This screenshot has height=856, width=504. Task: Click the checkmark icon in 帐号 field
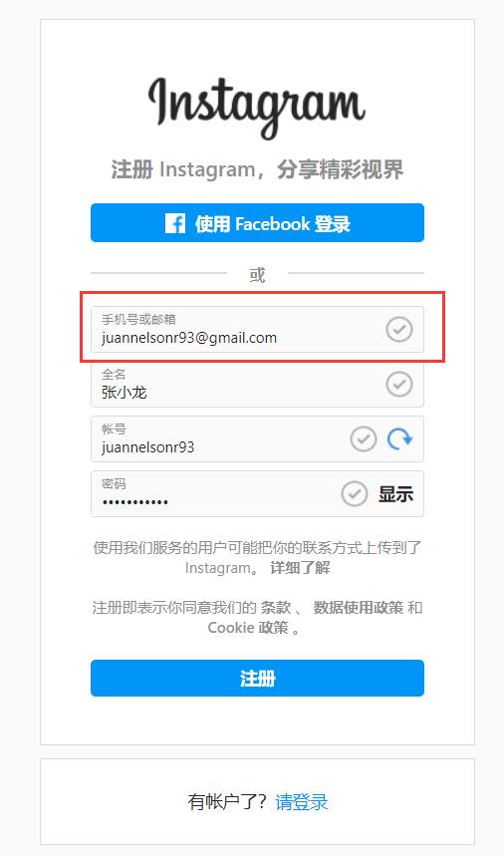coord(364,438)
